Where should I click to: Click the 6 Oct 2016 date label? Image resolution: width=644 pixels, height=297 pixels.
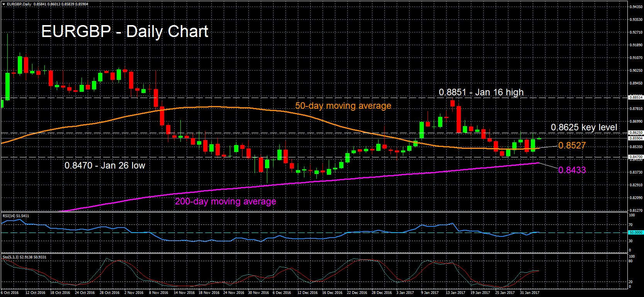[x=10, y=293]
